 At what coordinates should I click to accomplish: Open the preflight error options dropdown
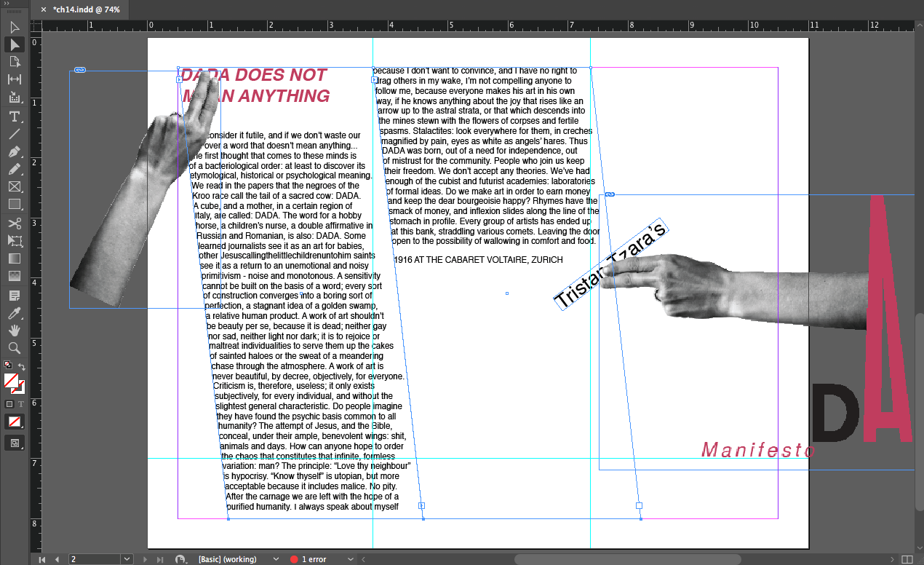350,559
